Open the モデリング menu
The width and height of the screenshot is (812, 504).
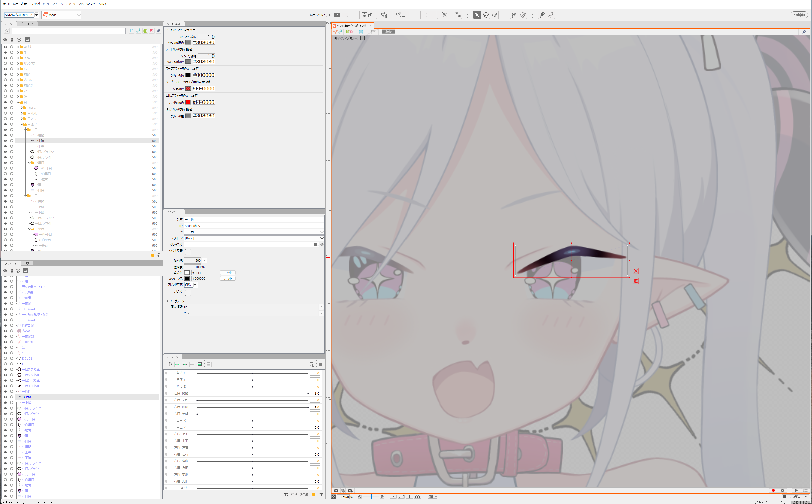[x=34, y=4]
